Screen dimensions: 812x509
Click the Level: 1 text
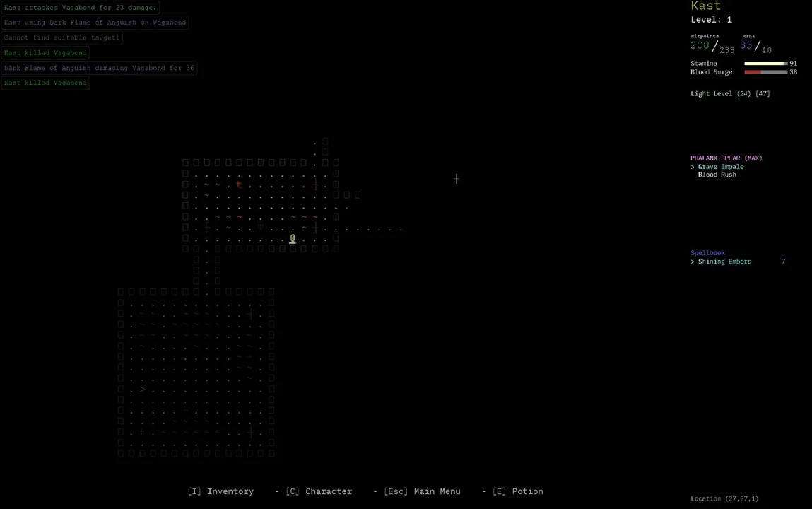pyautogui.click(x=711, y=20)
